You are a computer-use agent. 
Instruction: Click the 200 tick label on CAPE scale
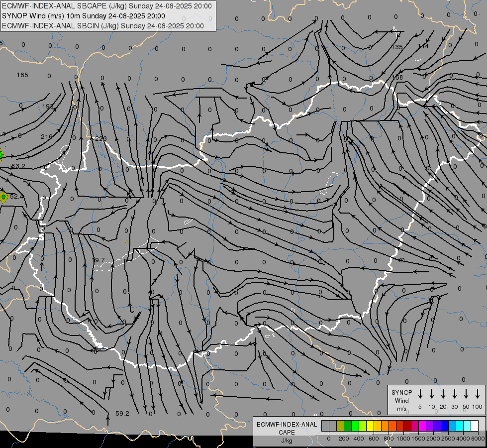(x=344, y=439)
